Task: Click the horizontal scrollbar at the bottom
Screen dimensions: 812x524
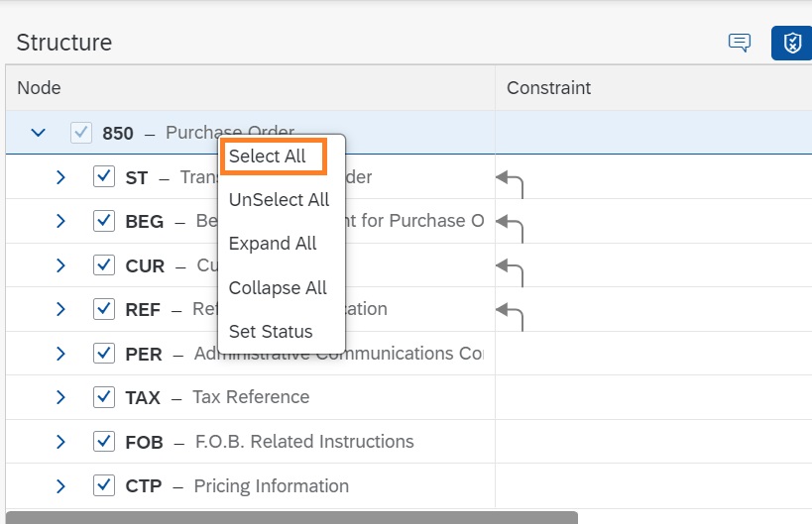Action: pyautogui.click(x=291, y=517)
